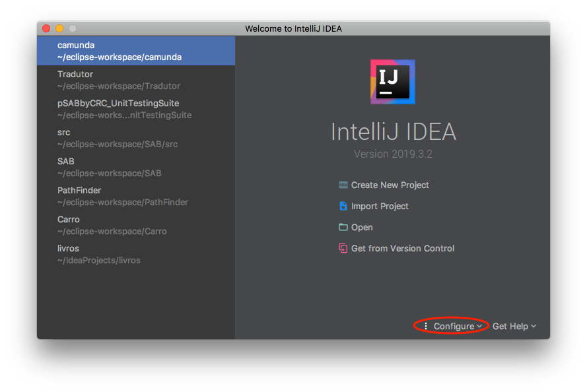Expand the Configure dropdown menu
Image resolution: width=587 pixels, height=392 pixels.
coord(457,327)
